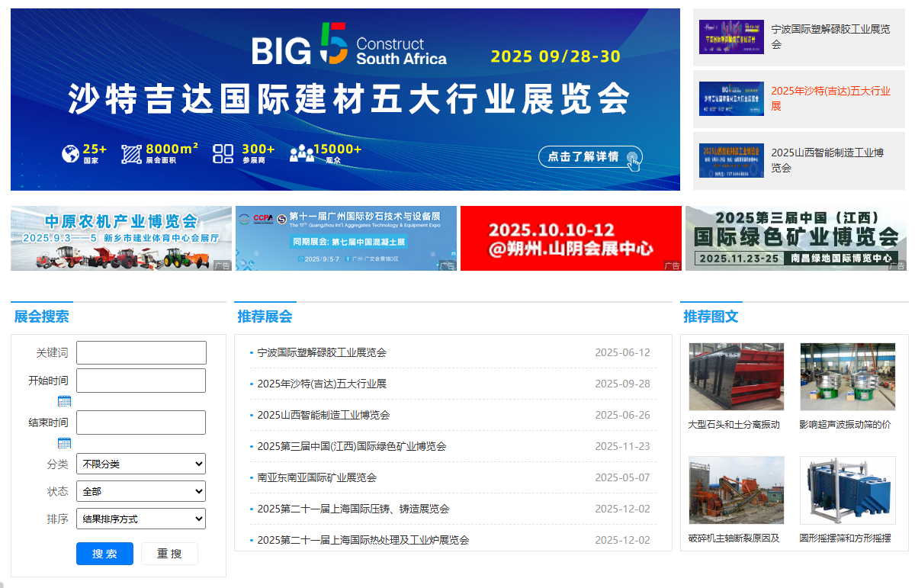Viewport: 915px width, 588px height.
Task: Click the 点击了解详情 banner button
Action: point(590,157)
